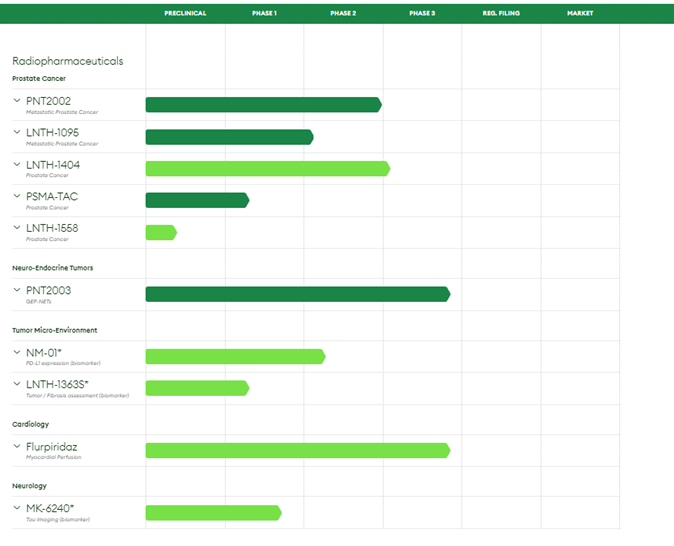Expand the LNTH-1363S chevron arrow
The width and height of the screenshot is (674, 546).
point(17,385)
